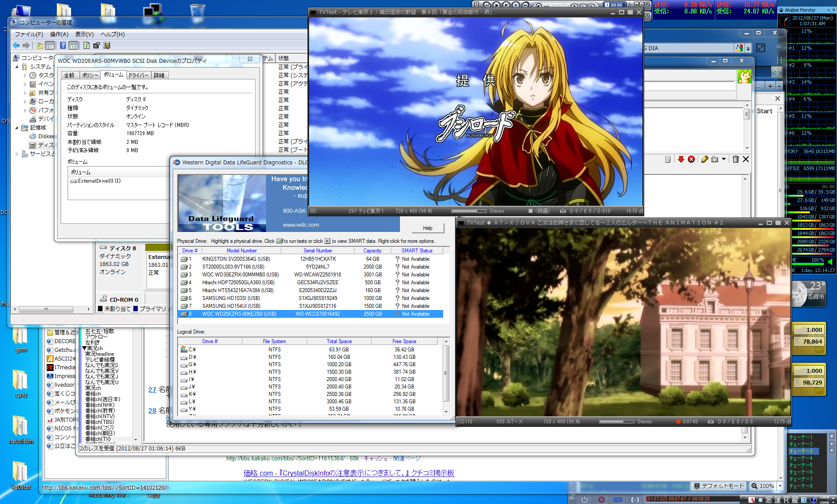This screenshot has height=504, width=837.
Task: Click forward arrow in Computer Management toolbar
Action: coord(26,45)
